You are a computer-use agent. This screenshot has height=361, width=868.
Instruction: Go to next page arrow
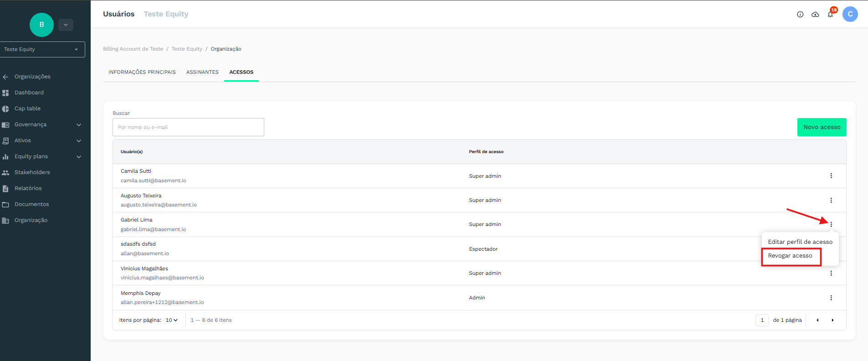832,320
